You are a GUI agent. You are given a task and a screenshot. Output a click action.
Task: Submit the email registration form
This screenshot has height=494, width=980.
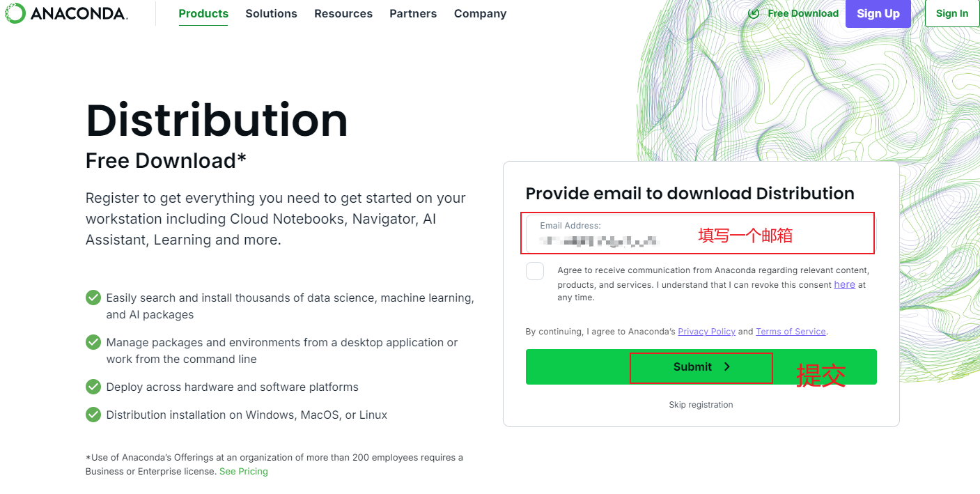coord(701,366)
